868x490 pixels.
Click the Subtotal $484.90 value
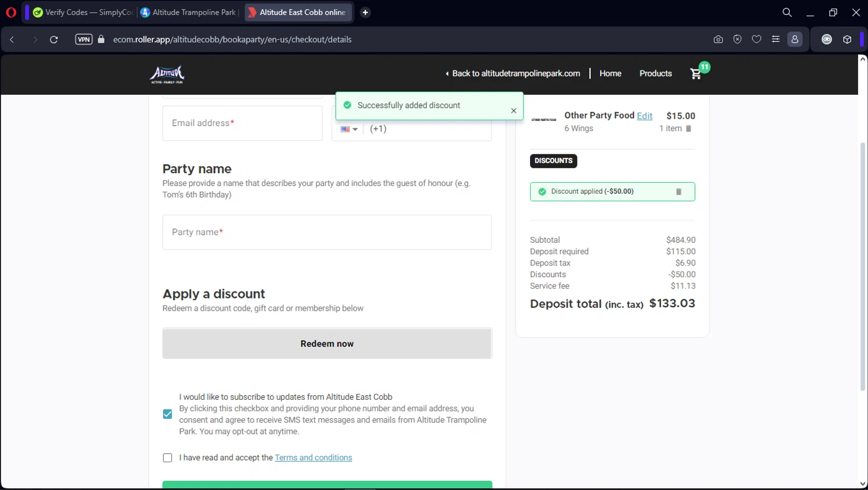(x=681, y=240)
